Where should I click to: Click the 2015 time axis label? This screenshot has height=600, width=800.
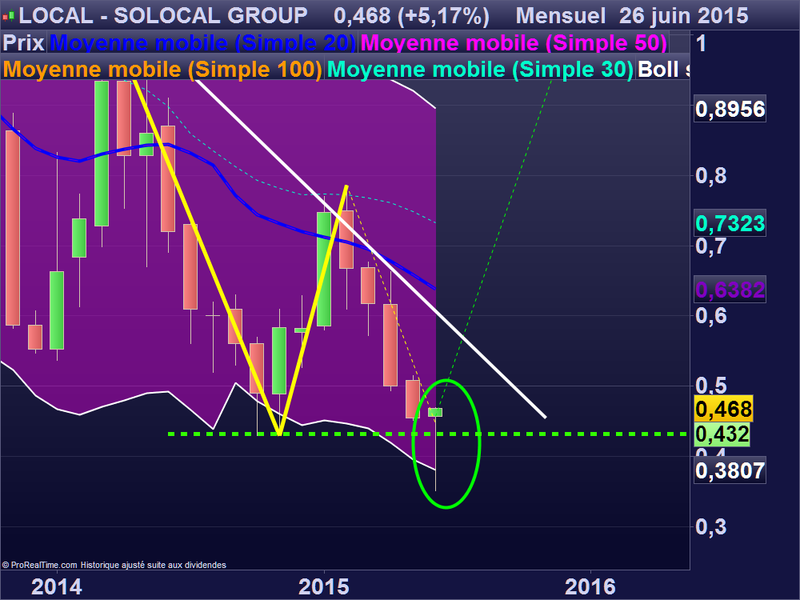(324, 587)
